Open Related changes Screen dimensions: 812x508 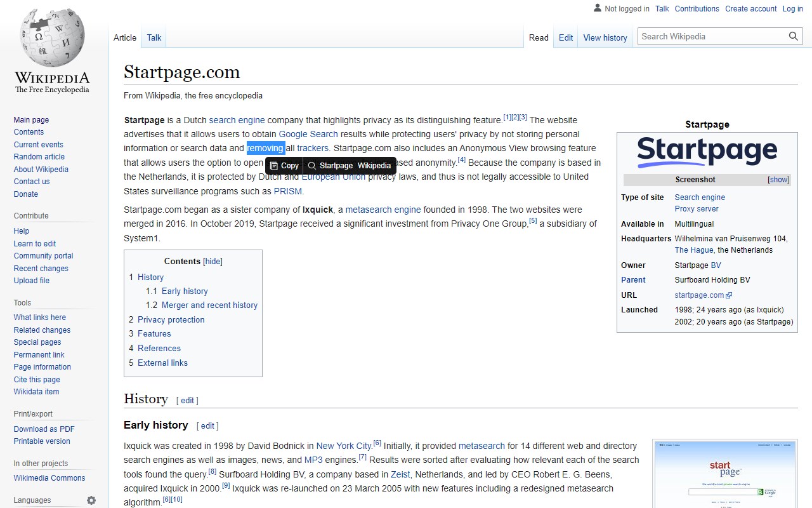[x=42, y=330]
